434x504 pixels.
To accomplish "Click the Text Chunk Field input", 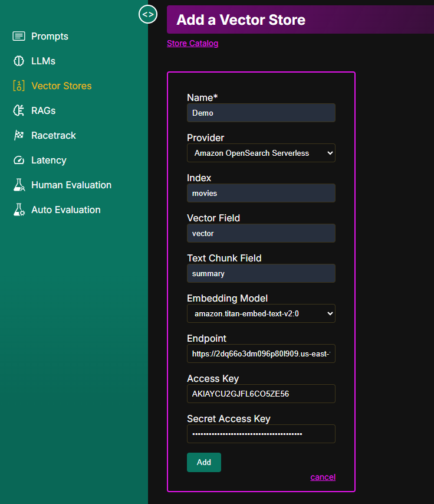I will pyautogui.click(x=261, y=273).
